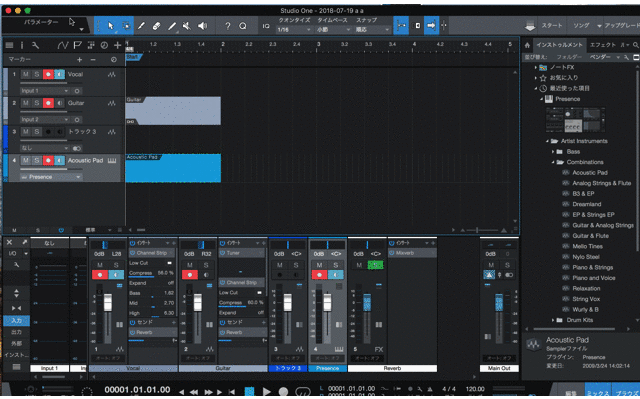The height and width of the screenshot is (399, 640).
Task: Mute the Vocal track
Action: click(x=26, y=74)
